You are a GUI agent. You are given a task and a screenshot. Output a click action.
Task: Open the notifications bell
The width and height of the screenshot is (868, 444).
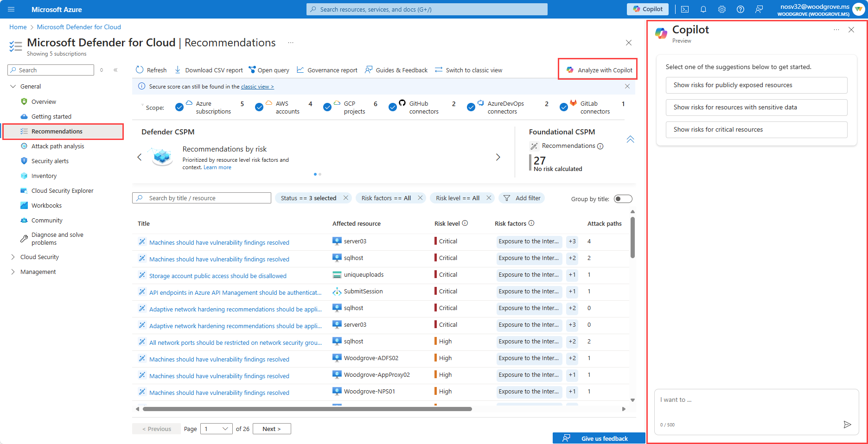[x=703, y=9]
